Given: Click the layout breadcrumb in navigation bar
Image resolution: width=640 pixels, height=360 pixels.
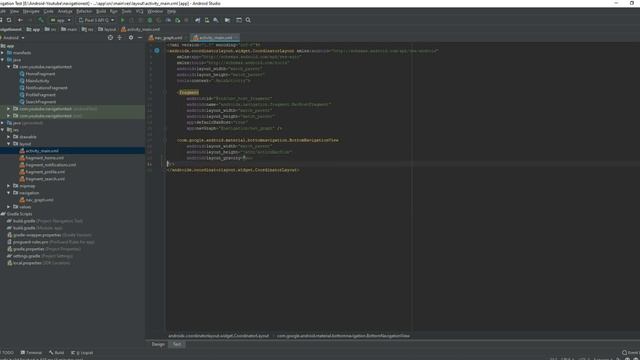Looking at the screenshot, I should coord(107,29).
